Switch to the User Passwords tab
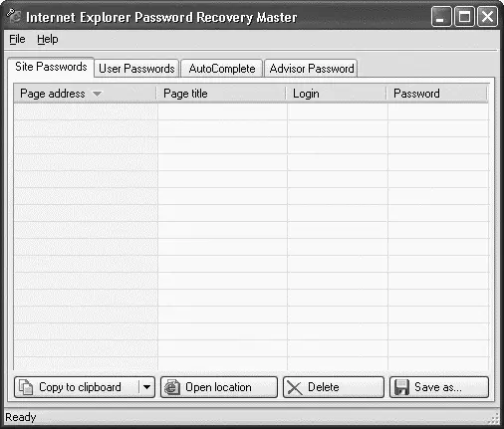 tap(136, 69)
